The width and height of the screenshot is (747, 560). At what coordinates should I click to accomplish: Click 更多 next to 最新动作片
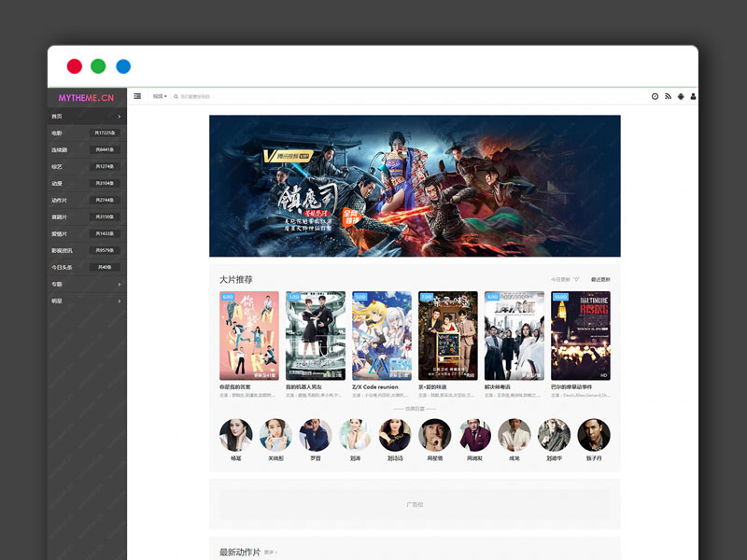(271, 553)
